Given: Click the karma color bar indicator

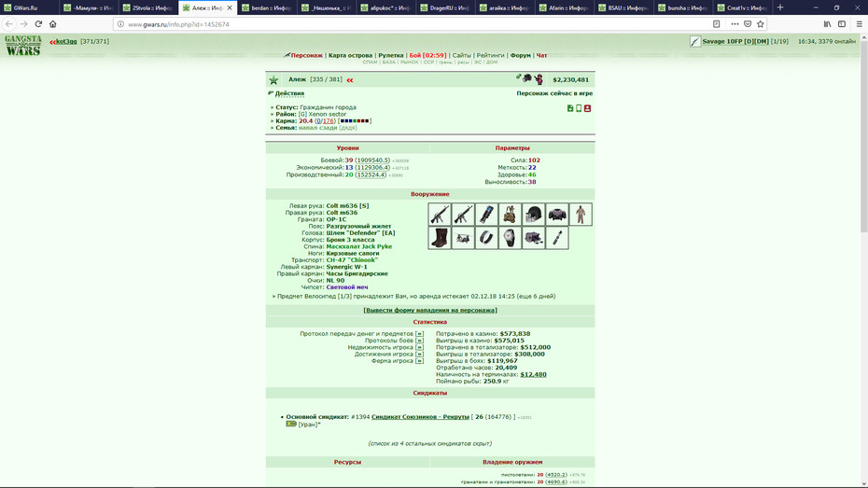Looking at the screenshot, I should (355, 120).
